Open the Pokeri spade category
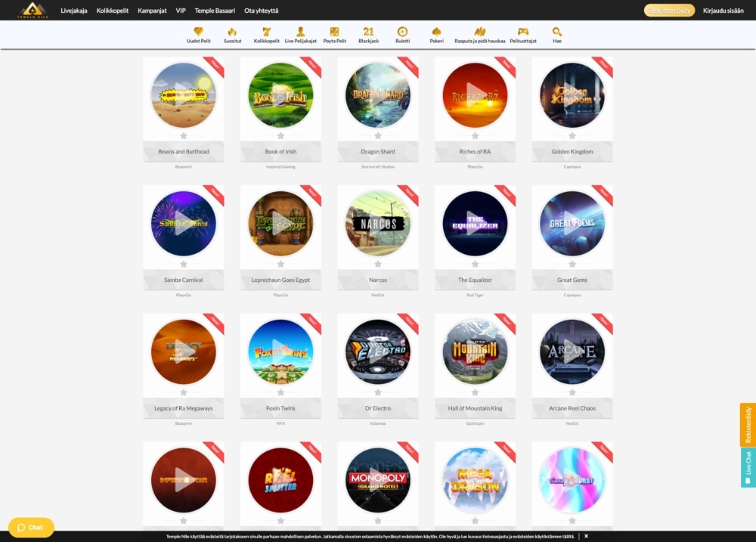Image resolution: width=756 pixels, height=542 pixels. click(x=436, y=36)
